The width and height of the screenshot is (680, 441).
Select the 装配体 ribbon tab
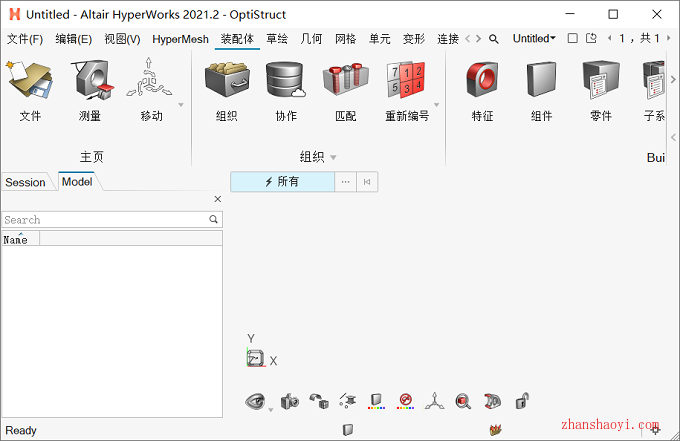pyautogui.click(x=237, y=39)
